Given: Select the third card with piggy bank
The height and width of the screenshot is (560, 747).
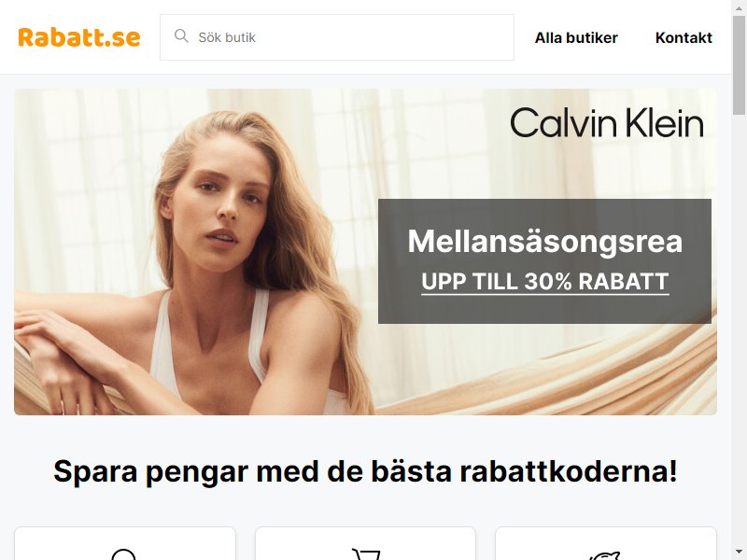Looking at the screenshot, I should [x=606, y=543].
